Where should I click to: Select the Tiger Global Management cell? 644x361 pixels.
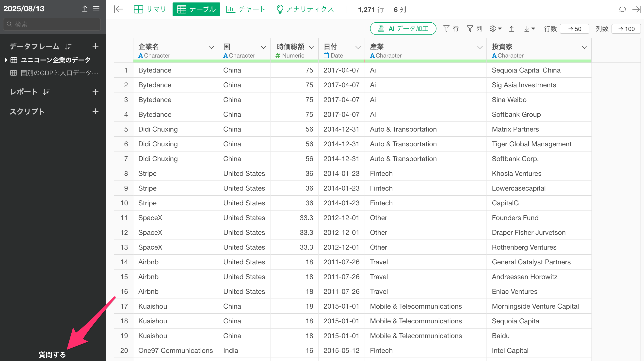[x=539, y=144]
